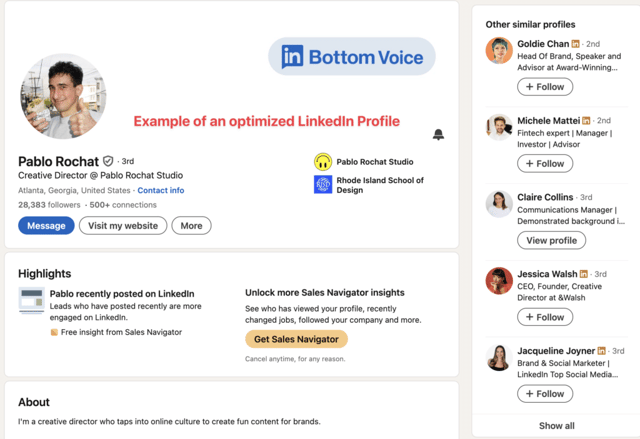The height and width of the screenshot is (439, 640).
Task: Click the Message button
Action: click(x=46, y=226)
